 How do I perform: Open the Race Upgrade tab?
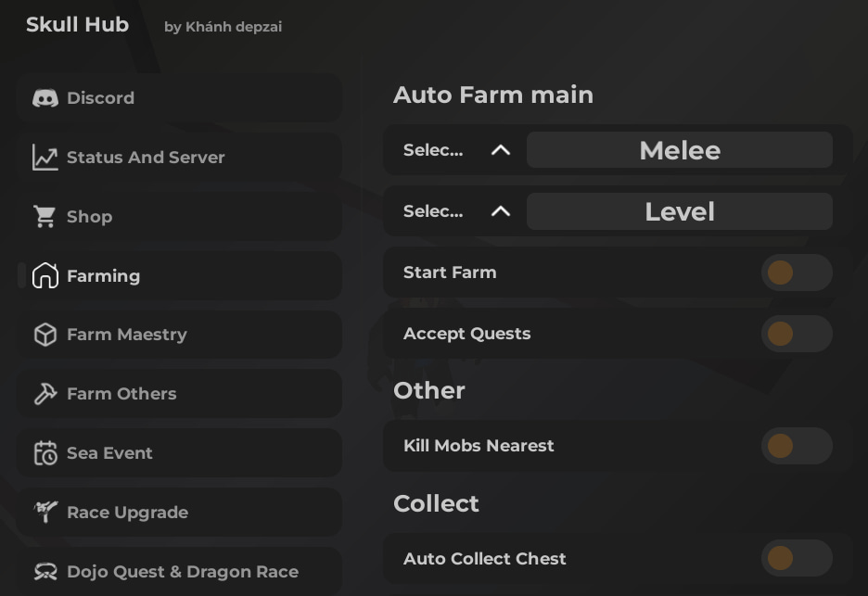179,512
